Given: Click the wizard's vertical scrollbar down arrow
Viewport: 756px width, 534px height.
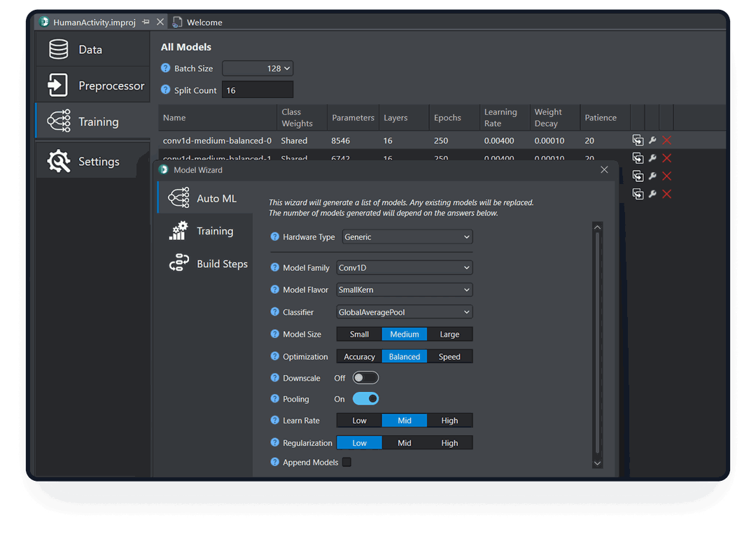Looking at the screenshot, I should pos(597,463).
